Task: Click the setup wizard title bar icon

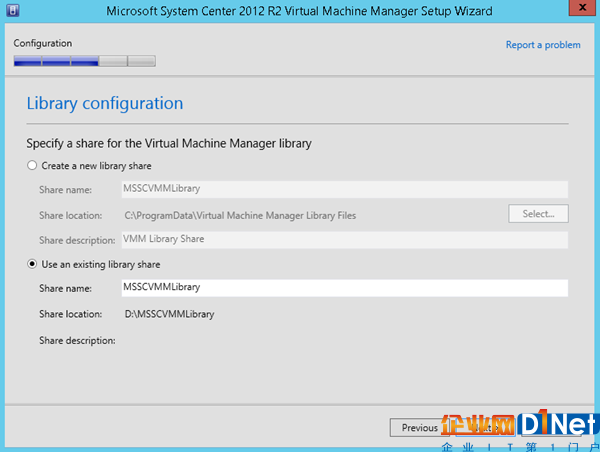Action: pos(13,10)
